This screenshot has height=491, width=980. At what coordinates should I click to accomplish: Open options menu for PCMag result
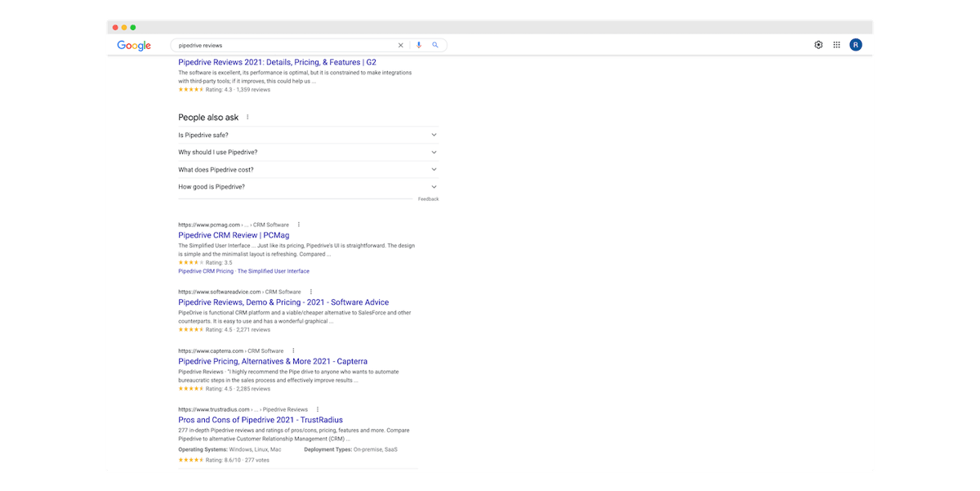[x=299, y=225]
